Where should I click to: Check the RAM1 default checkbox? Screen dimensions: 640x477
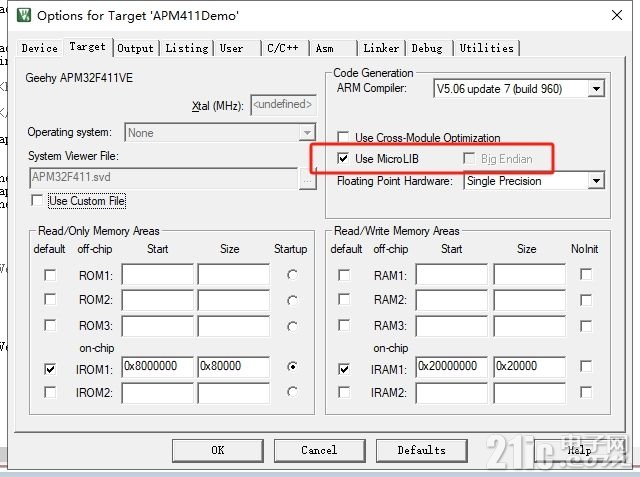(344, 275)
